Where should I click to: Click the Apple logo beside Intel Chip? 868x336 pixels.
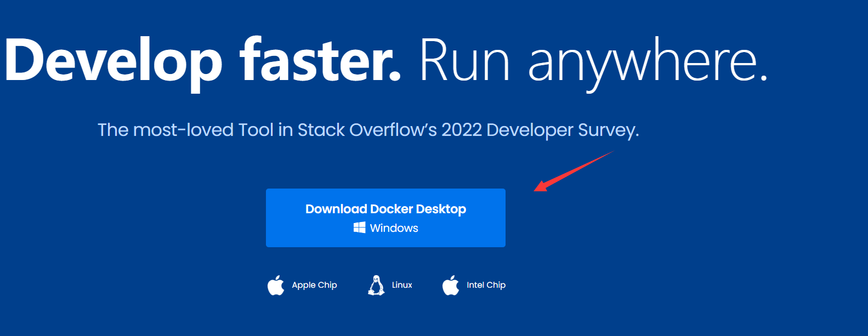pyautogui.click(x=451, y=285)
